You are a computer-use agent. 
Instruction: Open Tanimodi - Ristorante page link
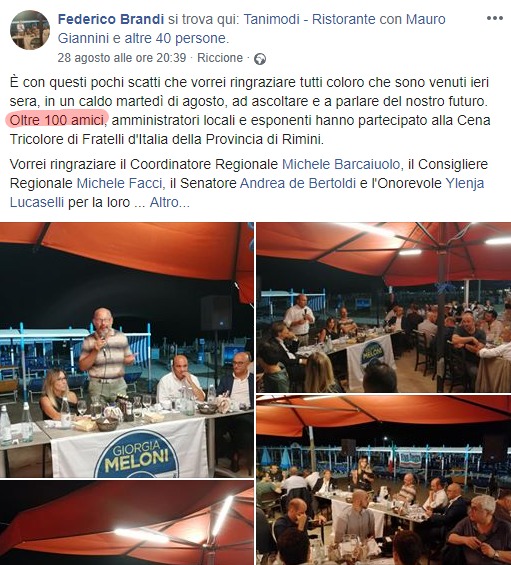pyautogui.click(x=310, y=19)
